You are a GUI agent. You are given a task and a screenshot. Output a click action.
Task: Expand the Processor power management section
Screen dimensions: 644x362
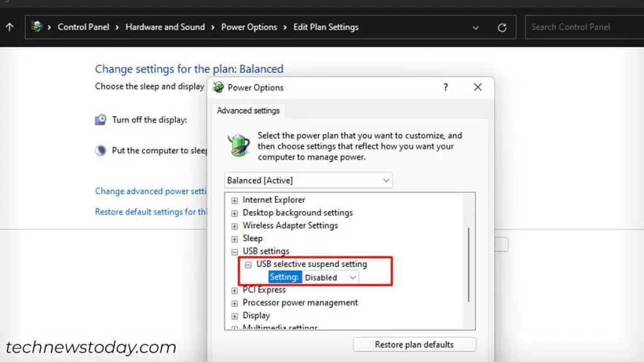coord(234,302)
